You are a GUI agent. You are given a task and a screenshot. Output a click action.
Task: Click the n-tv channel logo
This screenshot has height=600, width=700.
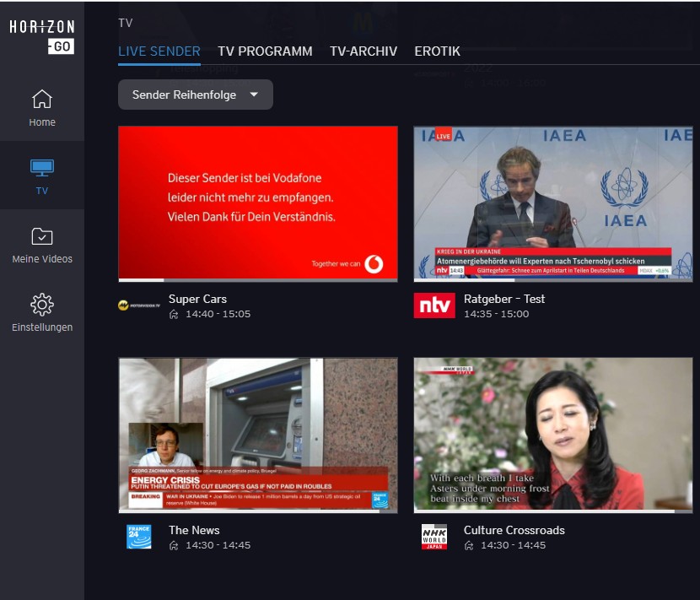pyautogui.click(x=434, y=305)
